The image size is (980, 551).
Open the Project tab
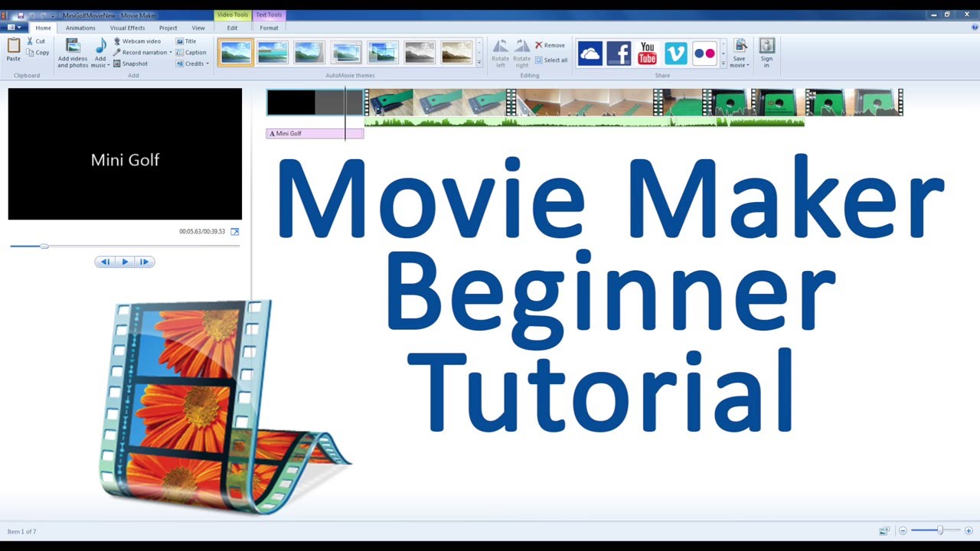[x=168, y=28]
